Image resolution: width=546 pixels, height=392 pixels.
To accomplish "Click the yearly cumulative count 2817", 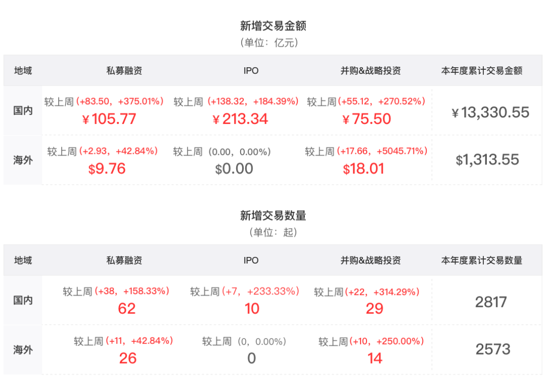I will (x=491, y=302).
